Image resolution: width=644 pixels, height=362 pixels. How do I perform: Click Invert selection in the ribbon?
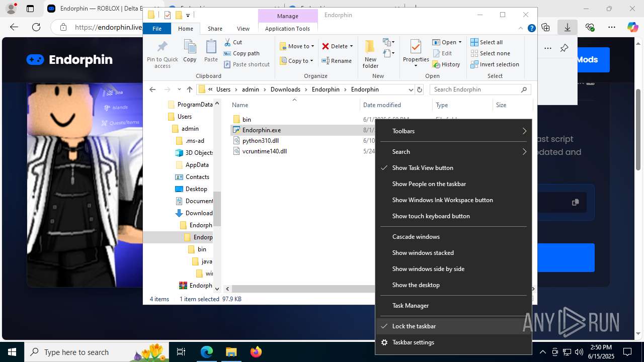pos(495,64)
